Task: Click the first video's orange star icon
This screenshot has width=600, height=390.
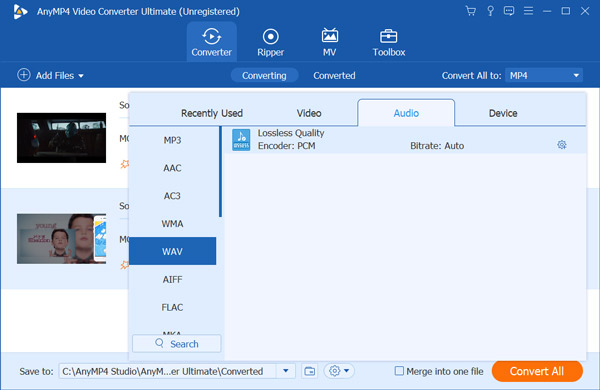Action: tap(124, 164)
